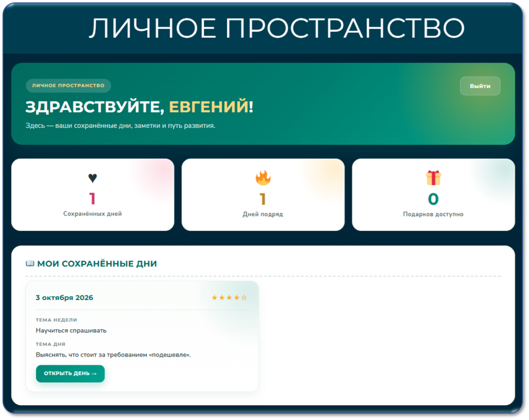Click the Тема недели label
Image resolution: width=529 pixels, height=420 pixels.
pyautogui.click(x=56, y=320)
